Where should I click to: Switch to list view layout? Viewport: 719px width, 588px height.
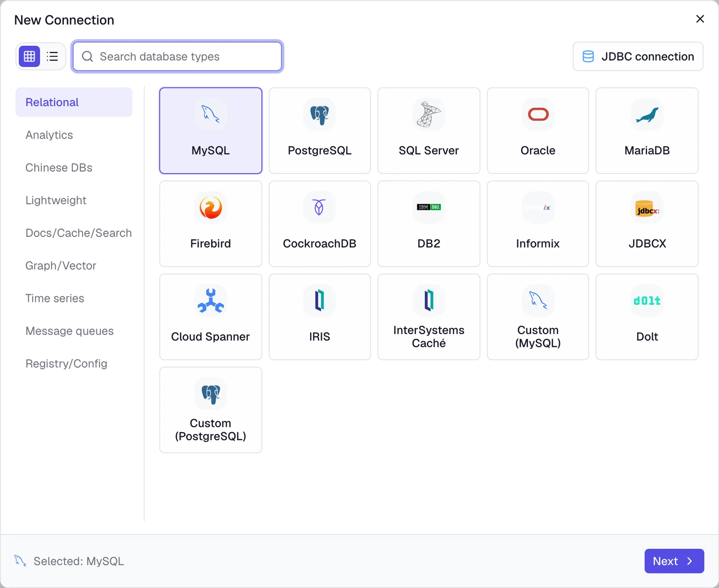(52, 56)
